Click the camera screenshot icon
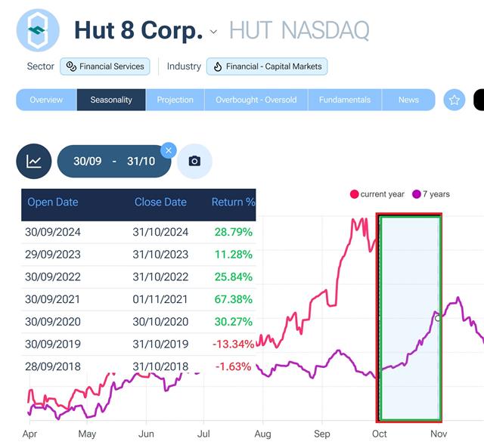The height and width of the screenshot is (448, 484). [x=194, y=161]
